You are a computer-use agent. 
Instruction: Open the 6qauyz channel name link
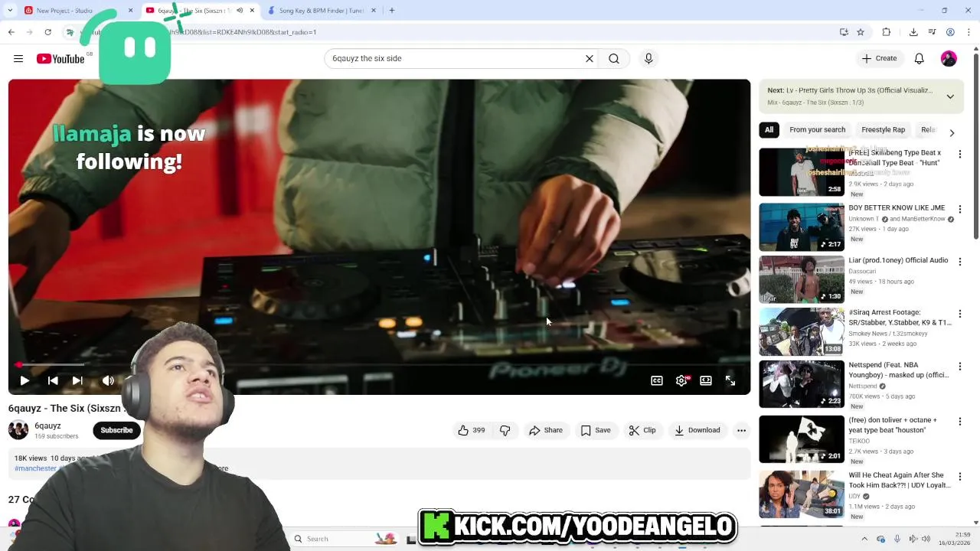[47, 425]
